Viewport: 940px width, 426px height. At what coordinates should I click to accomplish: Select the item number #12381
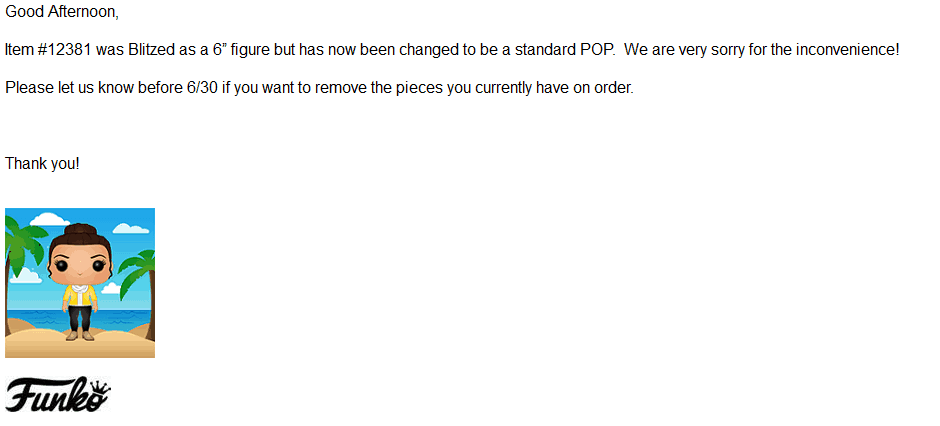pos(64,50)
